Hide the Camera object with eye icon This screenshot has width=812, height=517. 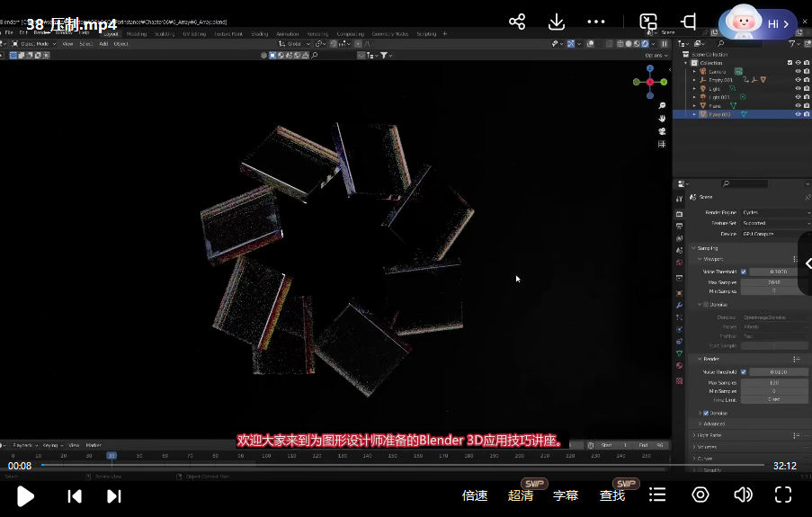click(798, 71)
